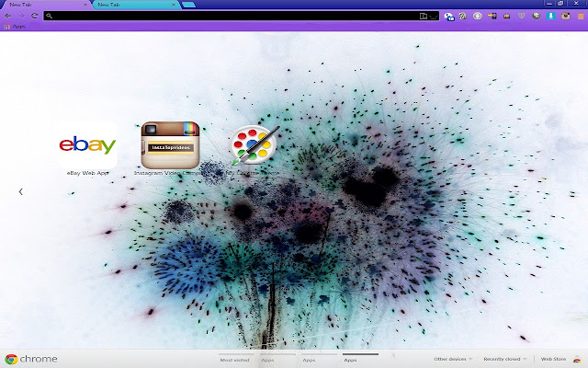Click the eBay Web App label
Image resolution: width=588 pixels, height=368 pixels.
click(87, 173)
